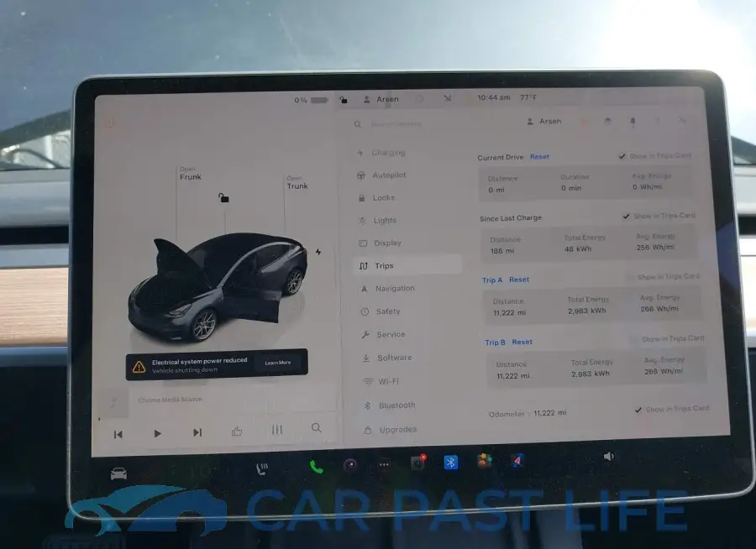Tap the notification bell icon in settings header

tap(633, 121)
